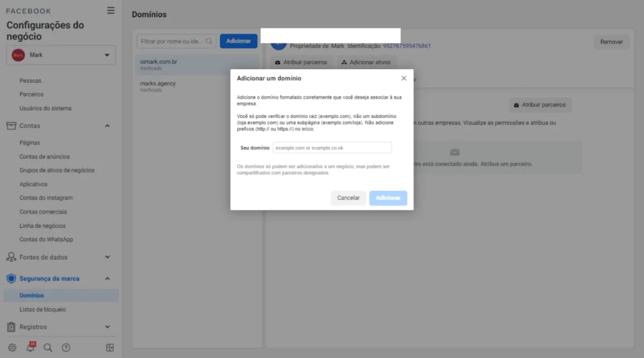Click the blue Adicionar button above domain list
The image size is (644, 358).
click(238, 41)
